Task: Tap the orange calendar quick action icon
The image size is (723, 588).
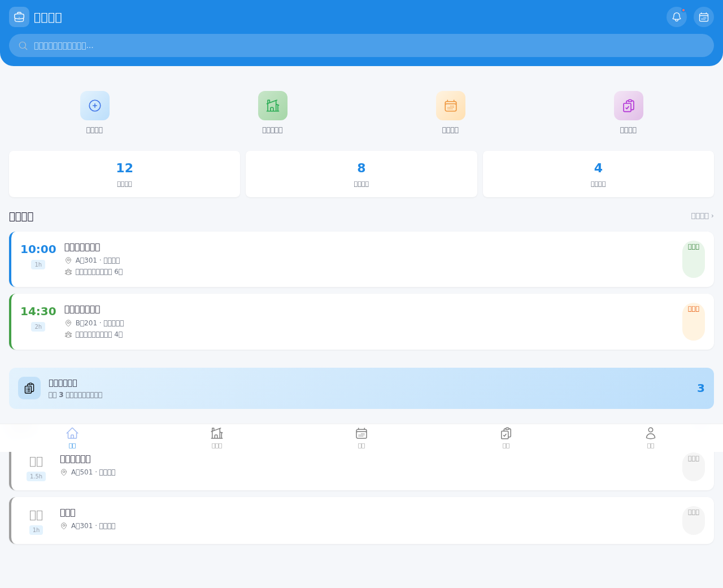Action: point(451,106)
